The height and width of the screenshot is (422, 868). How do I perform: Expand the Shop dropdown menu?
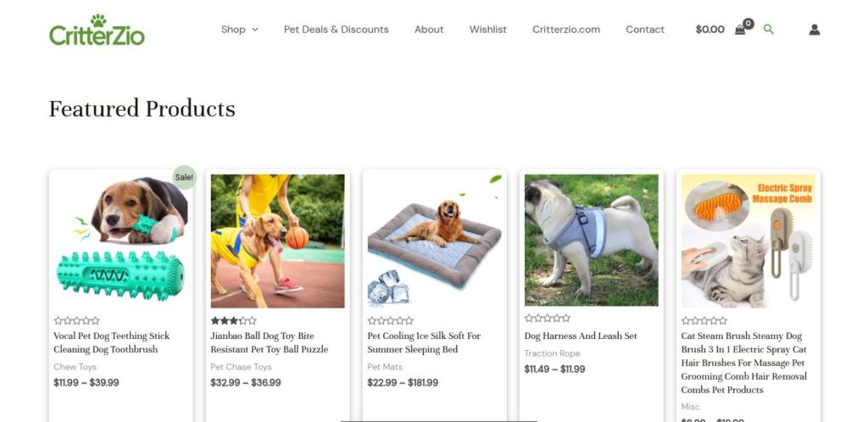point(239,30)
